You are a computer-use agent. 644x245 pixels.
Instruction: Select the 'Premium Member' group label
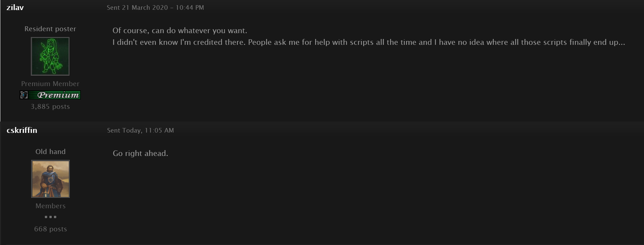(50, 84)
